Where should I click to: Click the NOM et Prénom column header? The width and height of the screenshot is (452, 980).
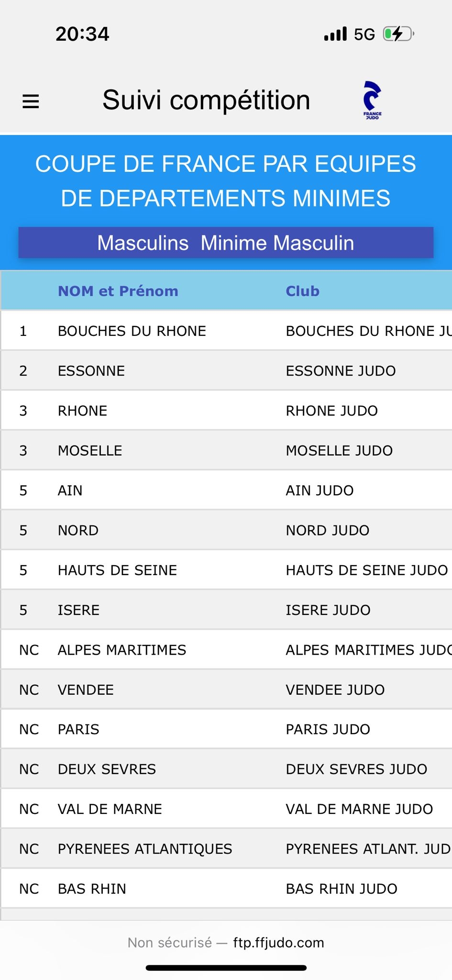point(118,291)
